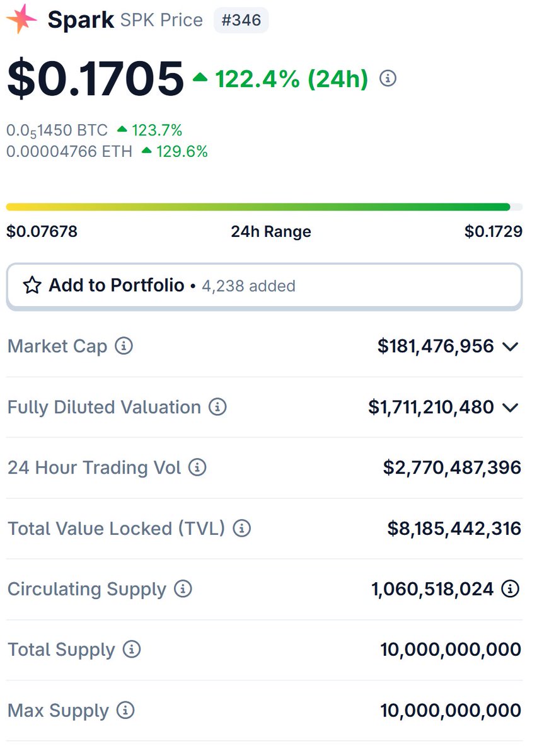Click the $1,711,210,480 valuation value

point(431,407)
